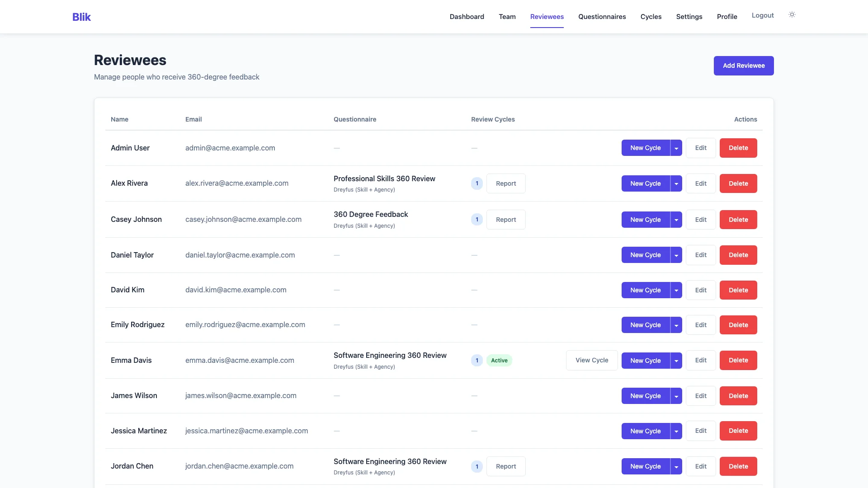Click View Cycle for Emma Davis
868x488 pixels.
[592, 360]
